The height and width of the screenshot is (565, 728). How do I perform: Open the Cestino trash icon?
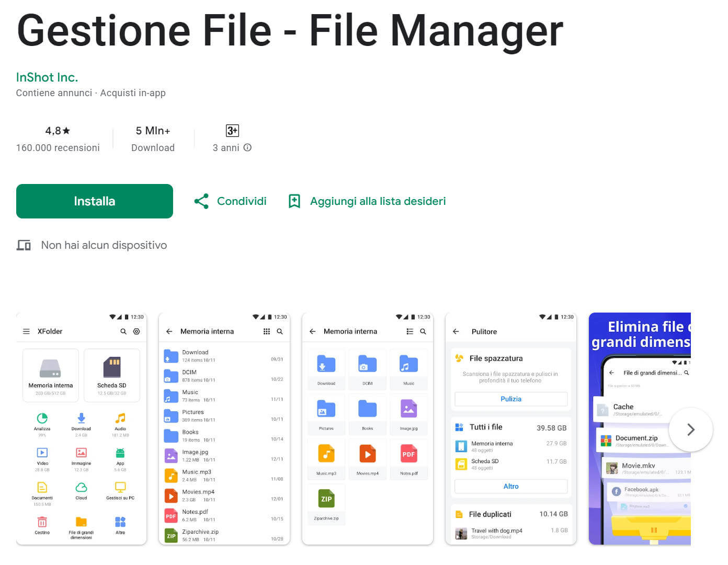click(x=42, y=522)
